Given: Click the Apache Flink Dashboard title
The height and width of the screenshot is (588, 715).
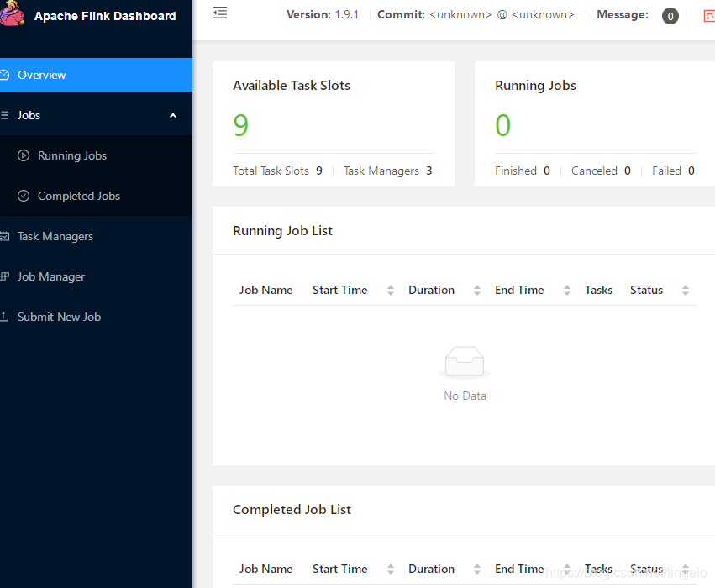Looking at the screenshot, I should click(105, 16).
